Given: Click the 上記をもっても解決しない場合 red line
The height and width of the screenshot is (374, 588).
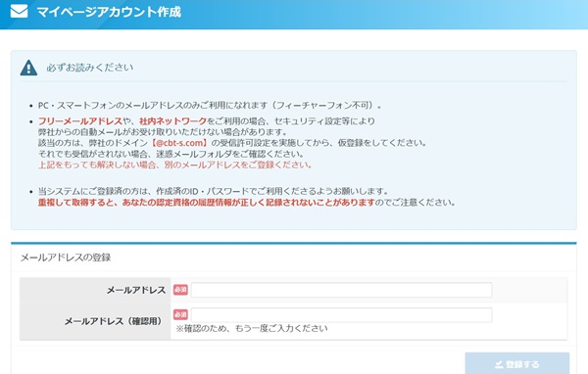Looking at the screenshot, I should click(x=175, y=164).
